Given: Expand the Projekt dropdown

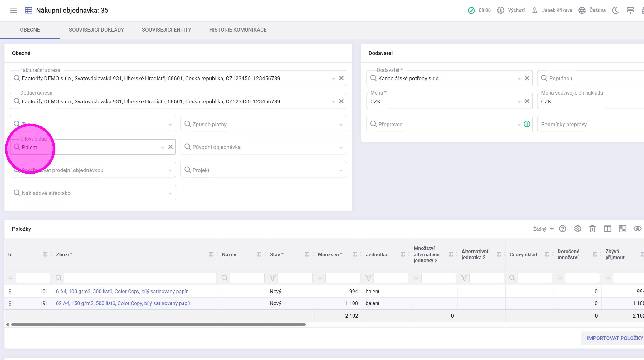Looking at the screenshot, I should 341,170.
